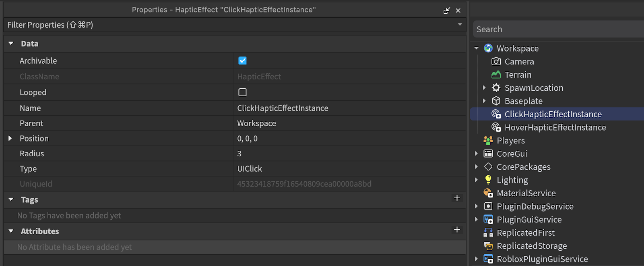Add a new tag with plus button
The height and width of the screenshot is (266, 644).
pyautogui.click(x=457, y=198)
